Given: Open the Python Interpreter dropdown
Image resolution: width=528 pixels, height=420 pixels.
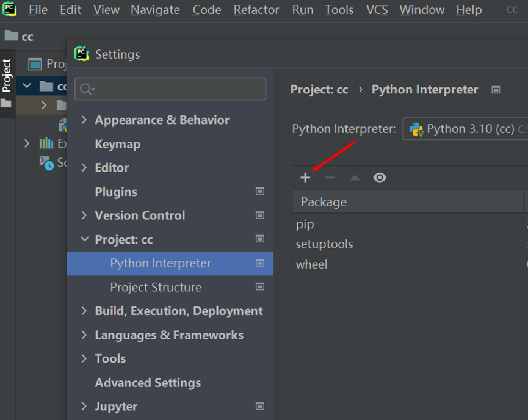Looking at the screenshot, I should coord(465,129).
